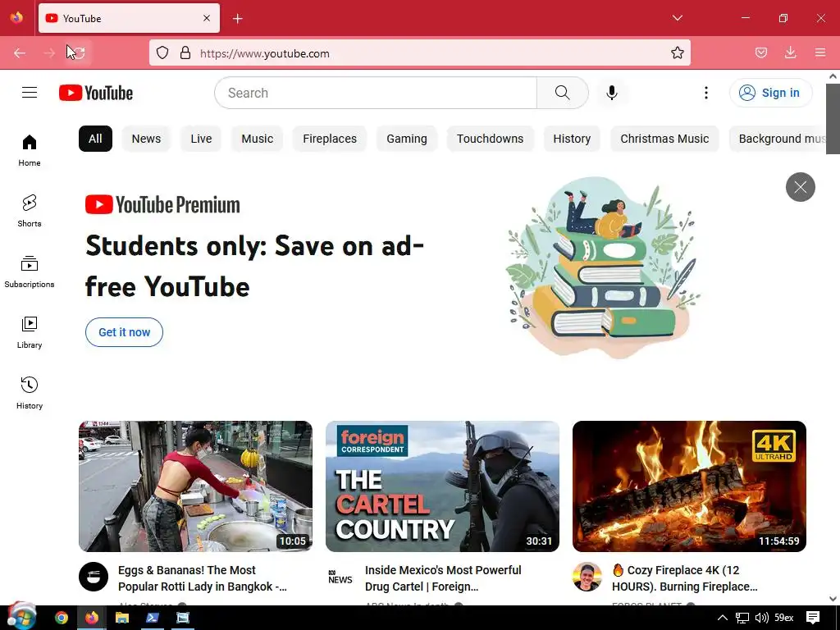The width and height of the screenshot is (840, 630).
Task: Click Get it now button
Action: coord(125,332)
